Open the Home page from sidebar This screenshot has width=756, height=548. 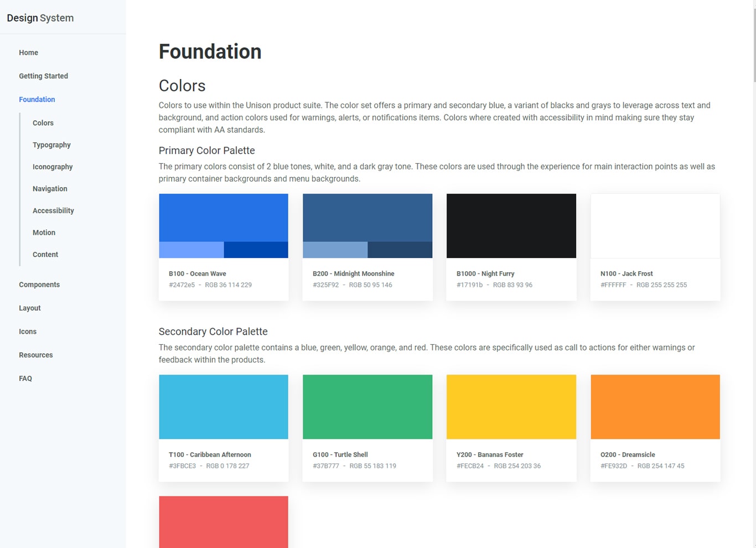click(x=28, y=53)
